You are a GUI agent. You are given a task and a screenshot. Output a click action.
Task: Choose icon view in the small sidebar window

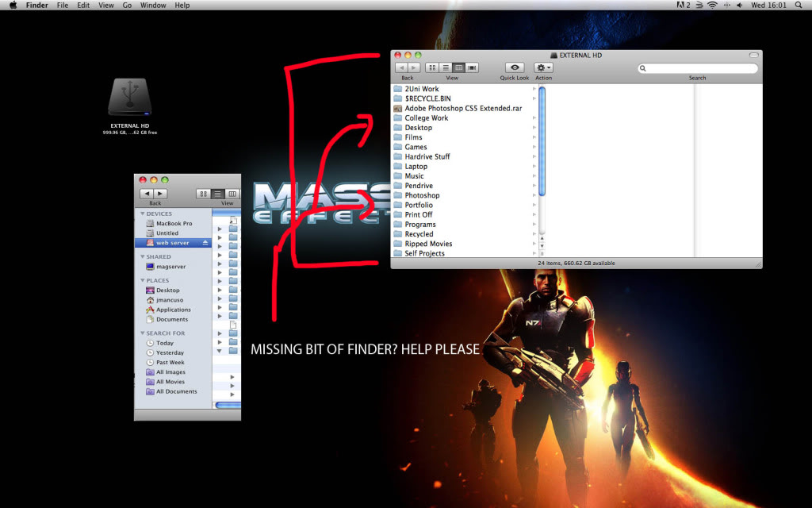point(204,194)
